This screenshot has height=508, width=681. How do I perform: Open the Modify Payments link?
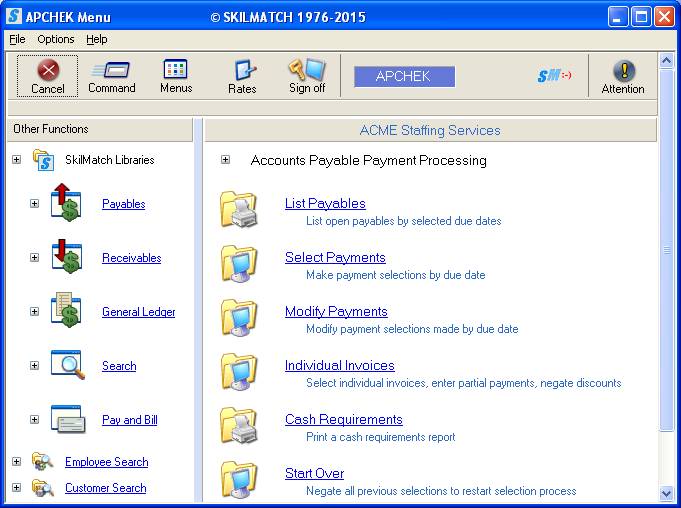coord(336,311)
